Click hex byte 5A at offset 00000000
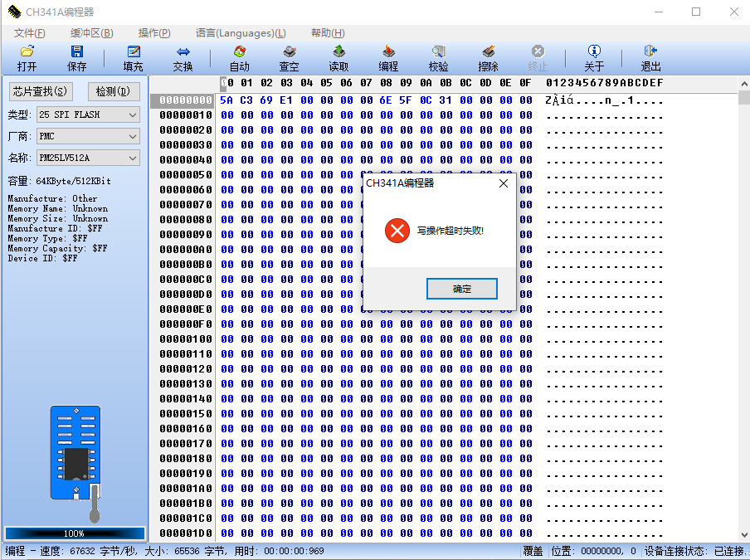This screenshot has height=560, width=750. (226, 100)
